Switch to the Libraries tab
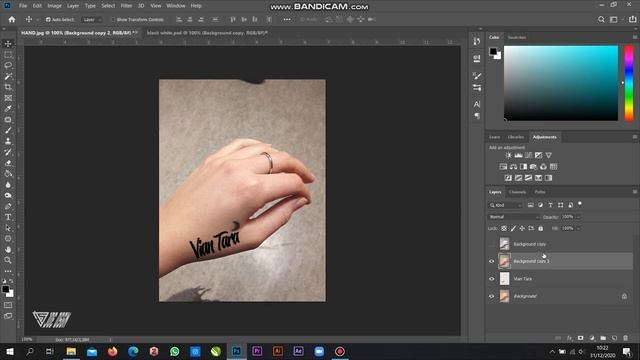The height and width of the screenshot is (360, 640). [x=516, y=137]
